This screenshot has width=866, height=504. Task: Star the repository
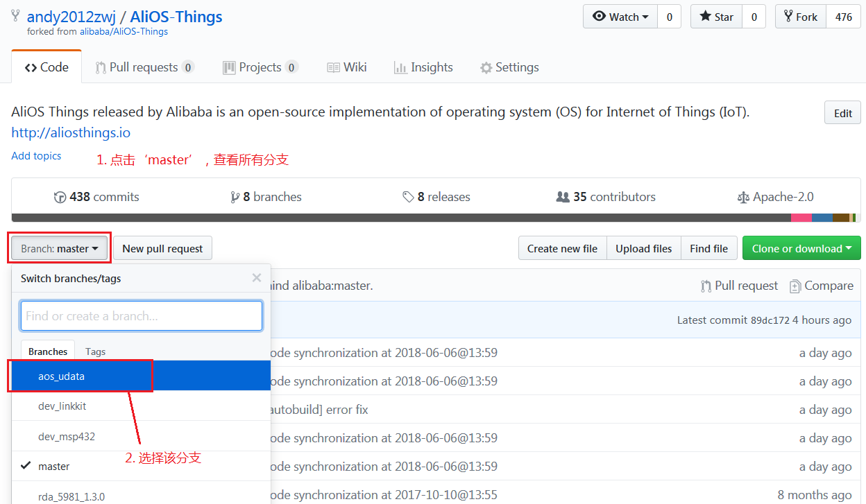click(716, 17)
